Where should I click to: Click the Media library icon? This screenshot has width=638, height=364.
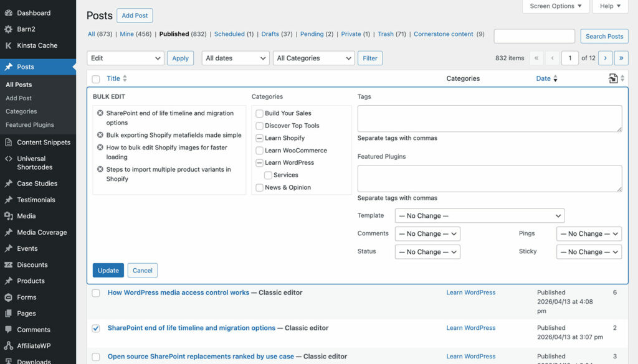pyautogui.click(x=9, y=216)
